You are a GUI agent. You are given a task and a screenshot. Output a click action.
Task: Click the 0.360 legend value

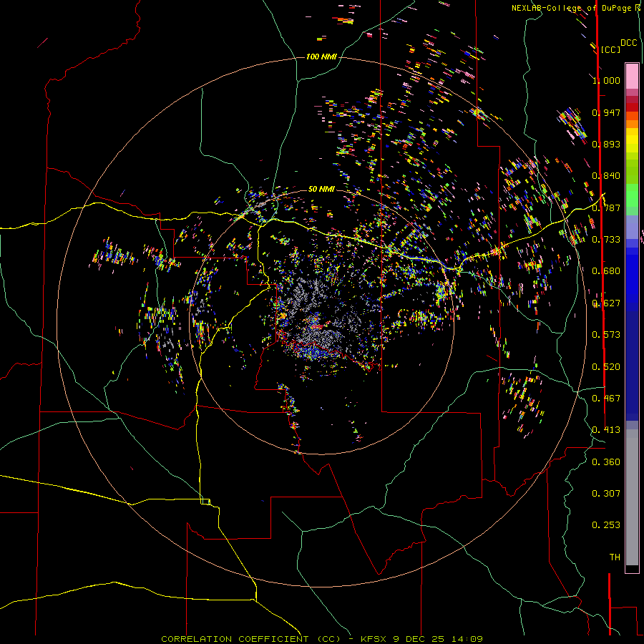coord(606,462)
